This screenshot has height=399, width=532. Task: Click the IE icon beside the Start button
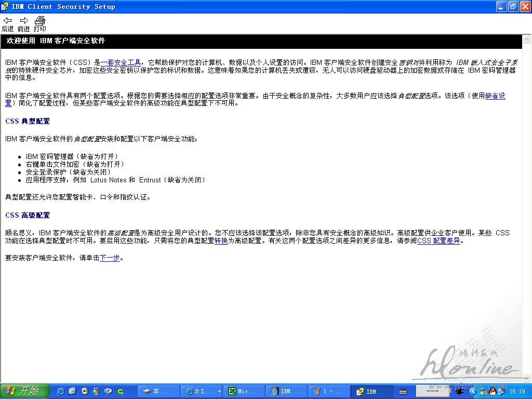(60, 391)
